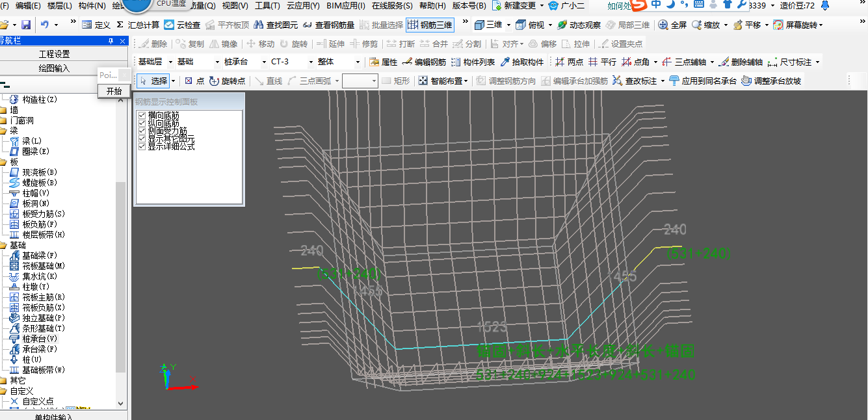Open 查看钢筋量 rebar quantity viewer
The height and width of the screenshot is (420, 868).
click(328, 25)
